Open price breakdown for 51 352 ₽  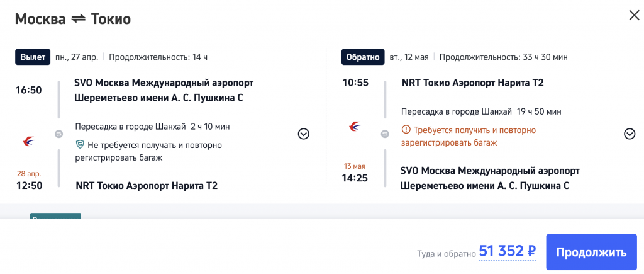point(507,251)
